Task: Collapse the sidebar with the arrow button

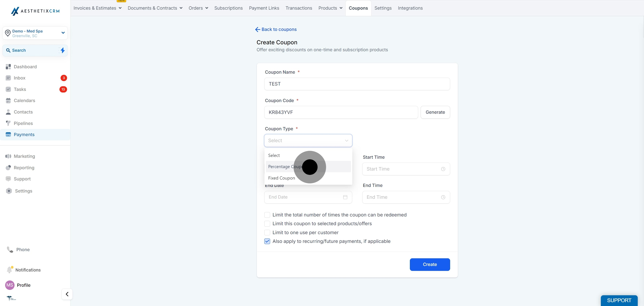Action: pos(67,294)
